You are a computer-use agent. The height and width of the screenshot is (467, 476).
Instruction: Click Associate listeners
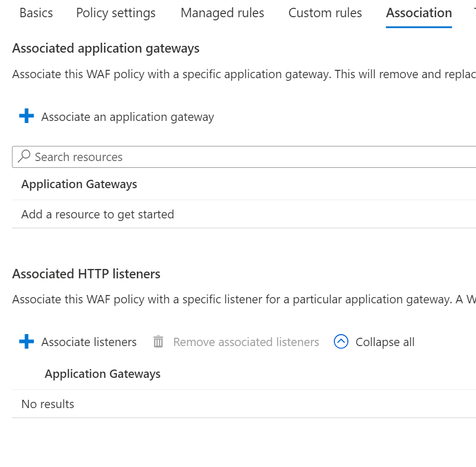(x=89, y=342)
